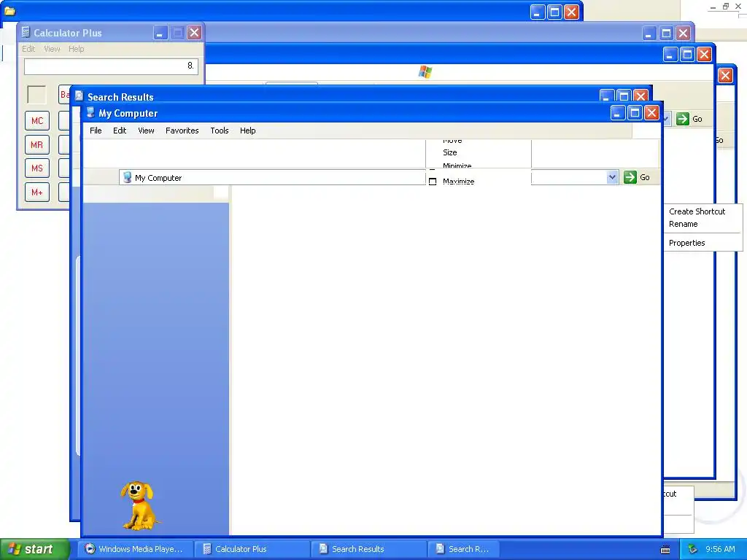Viewport: 747px width, 560px height.
Task: Switch to truncated Search R... taskbar button
Action: tap(463, 549)
